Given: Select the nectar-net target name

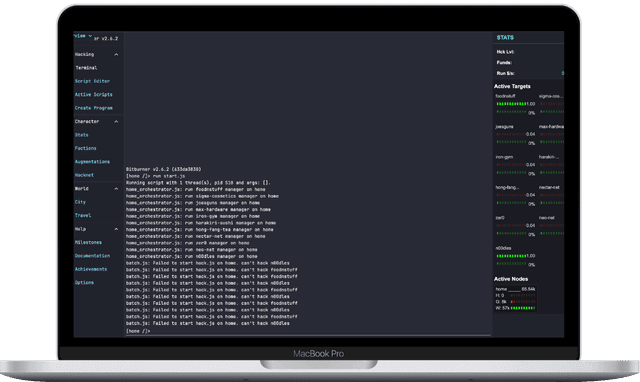Looking at the screenshot, I should tap(549, 188).
